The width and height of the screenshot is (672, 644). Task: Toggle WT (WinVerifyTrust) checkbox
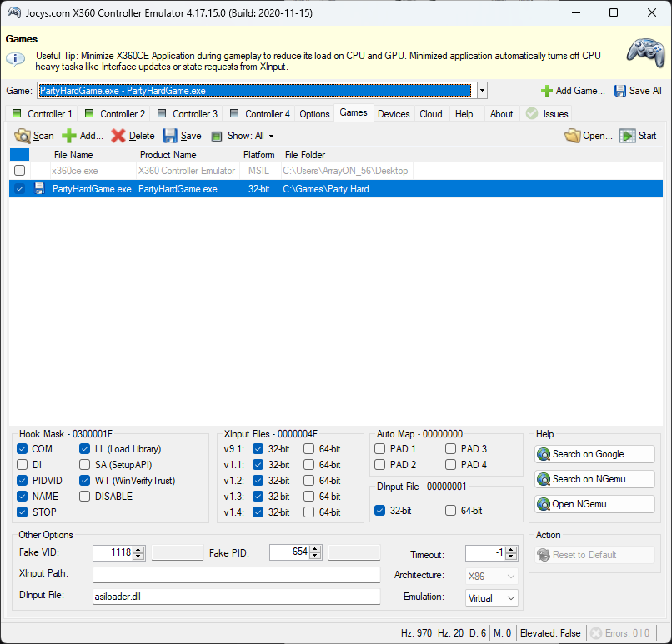pyautogui.click(x=85, y=481)
